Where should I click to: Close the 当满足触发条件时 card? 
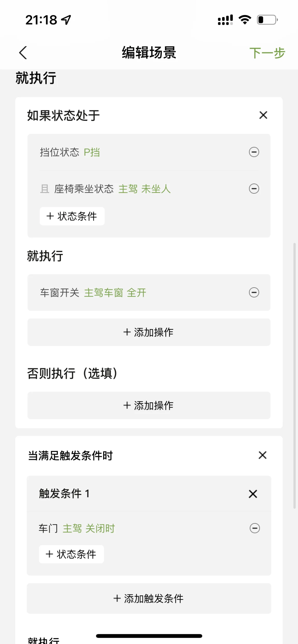click(x=262, y=455)
